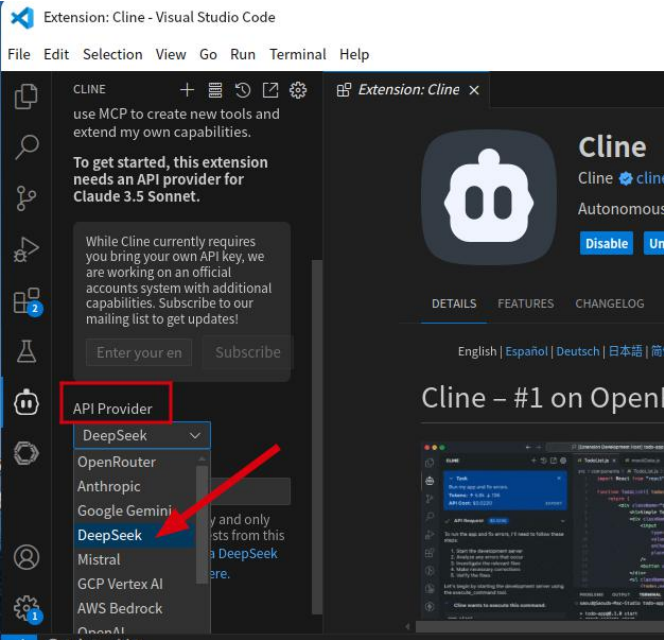This screenshot has height=640, width=664.
Task: Open the Testing flask view
Action: tap(26, 351)
